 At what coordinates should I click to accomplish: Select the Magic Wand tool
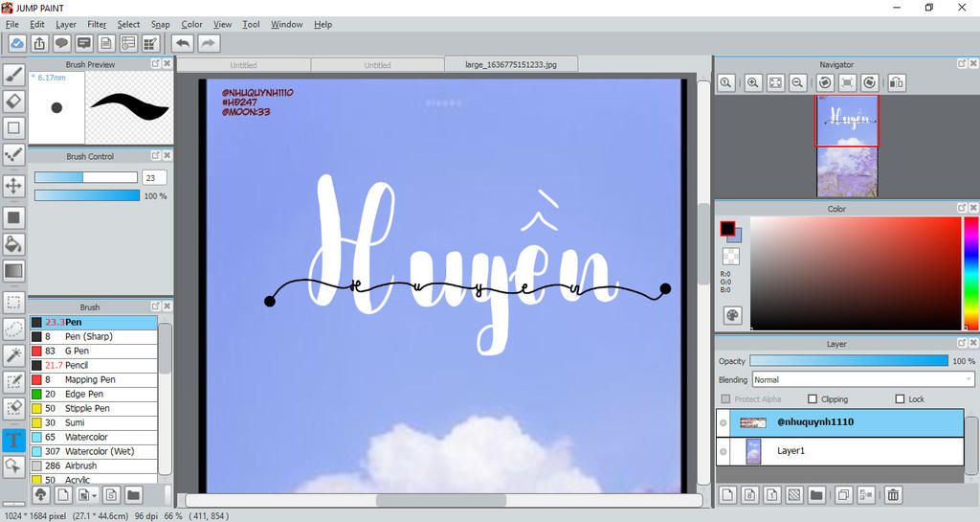(x=13, y=355)
